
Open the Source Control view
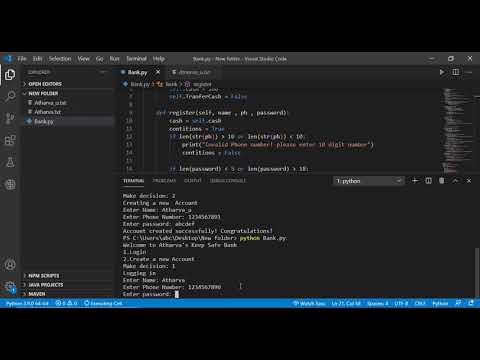coord(10,118)
